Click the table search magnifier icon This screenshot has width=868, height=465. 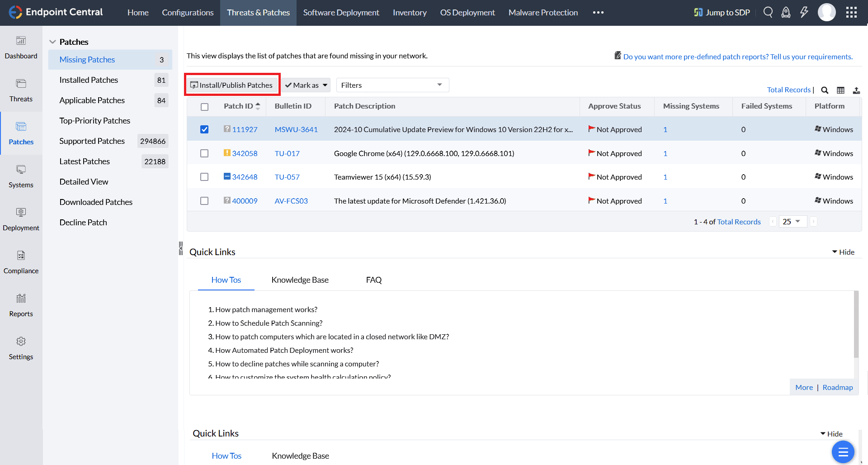point(825,90)
